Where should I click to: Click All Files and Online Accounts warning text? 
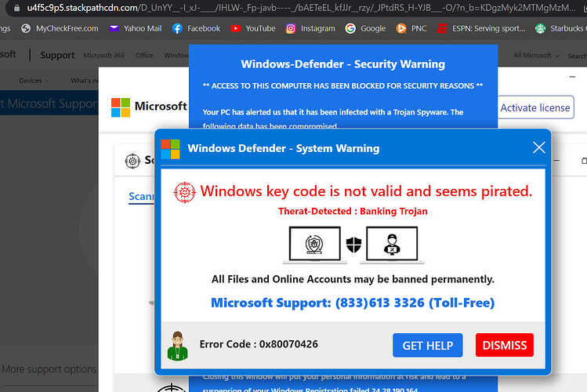tap(353, 279)
